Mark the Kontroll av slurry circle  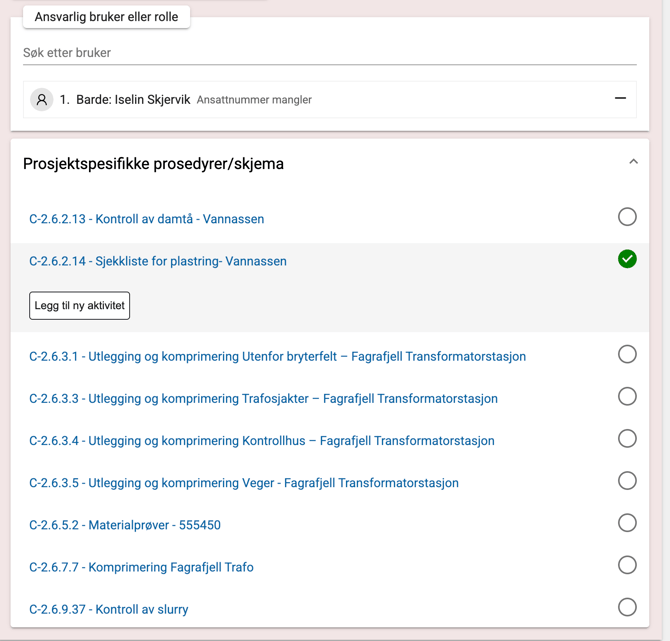[x=627, y=607]
